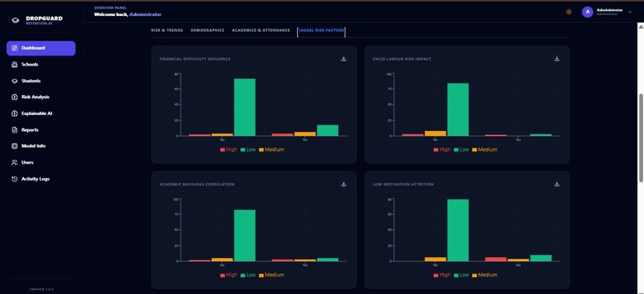
Task: Toggle High legend in Academic Backlogs chart
Action: click(229, 275)
